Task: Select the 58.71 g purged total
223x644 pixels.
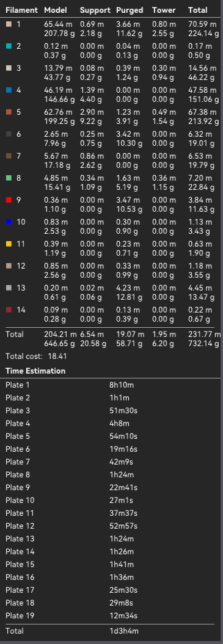Action: tap(129, 343)
